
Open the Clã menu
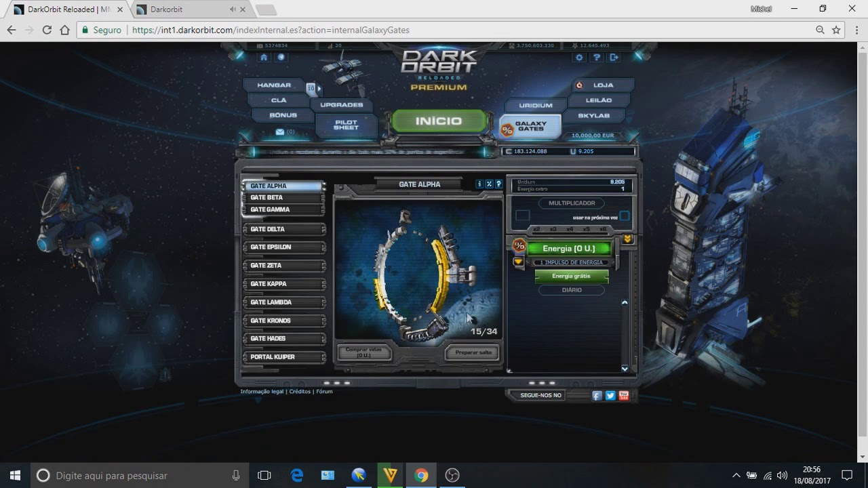(279, 100)
